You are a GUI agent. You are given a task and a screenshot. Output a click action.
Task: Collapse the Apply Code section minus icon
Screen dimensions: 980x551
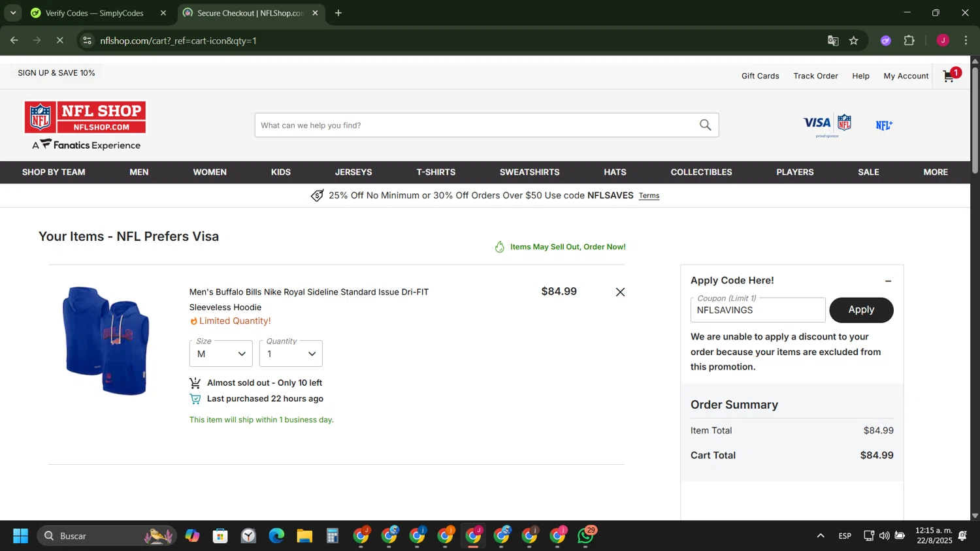(x=888, y=281)
